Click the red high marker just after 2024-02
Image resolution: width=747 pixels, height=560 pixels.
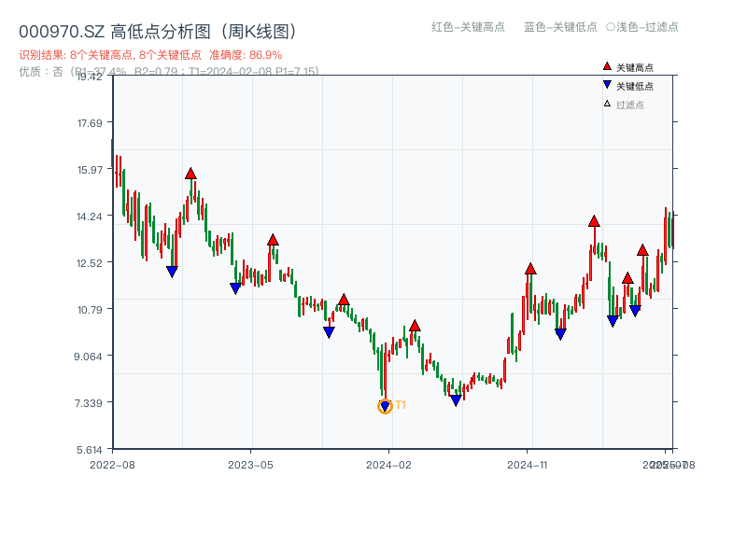pos(415,326)
